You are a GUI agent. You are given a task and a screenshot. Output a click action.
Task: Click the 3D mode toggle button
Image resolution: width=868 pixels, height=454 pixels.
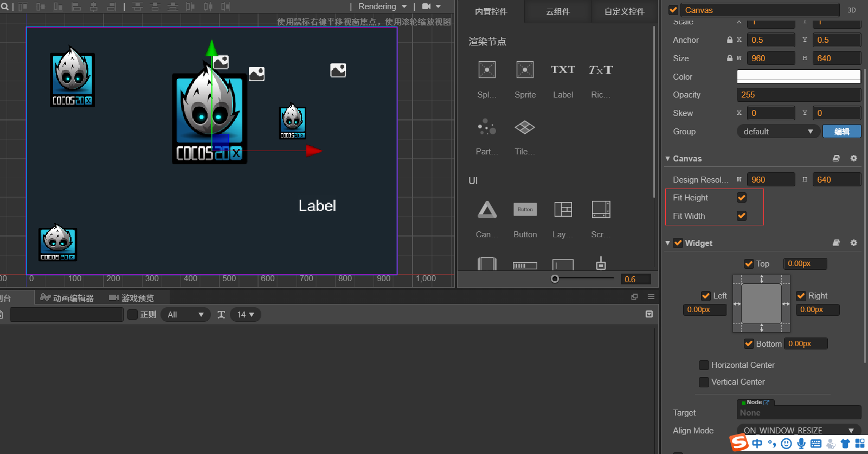click(852, 10)
